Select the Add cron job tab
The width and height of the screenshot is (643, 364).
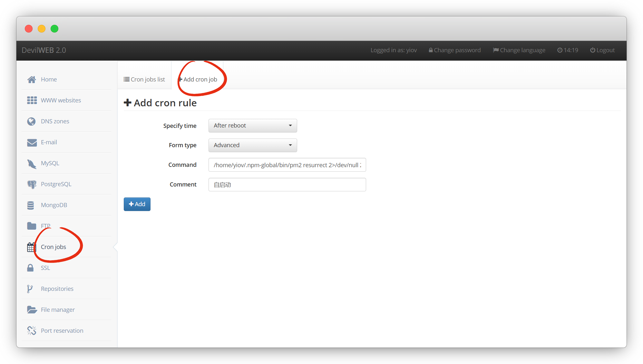(198, 80)
